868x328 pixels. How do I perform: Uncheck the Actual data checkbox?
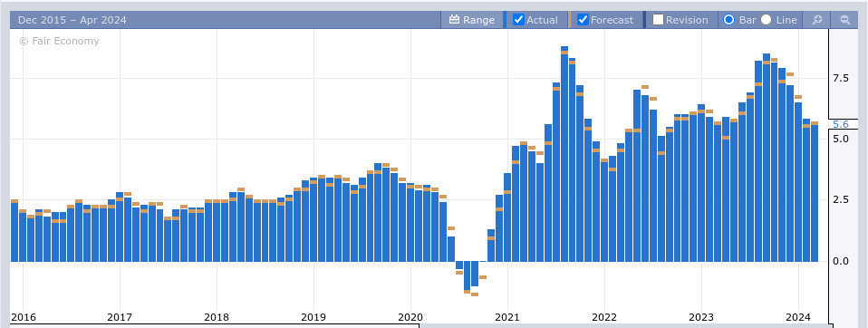pos(518,20)
